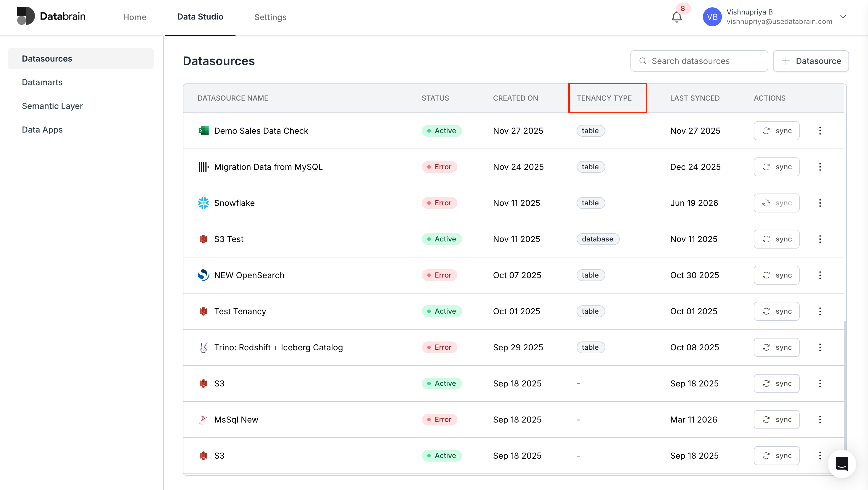
Task: Open Semantic Layer in the sidebar
Action: tap(52, 106)
